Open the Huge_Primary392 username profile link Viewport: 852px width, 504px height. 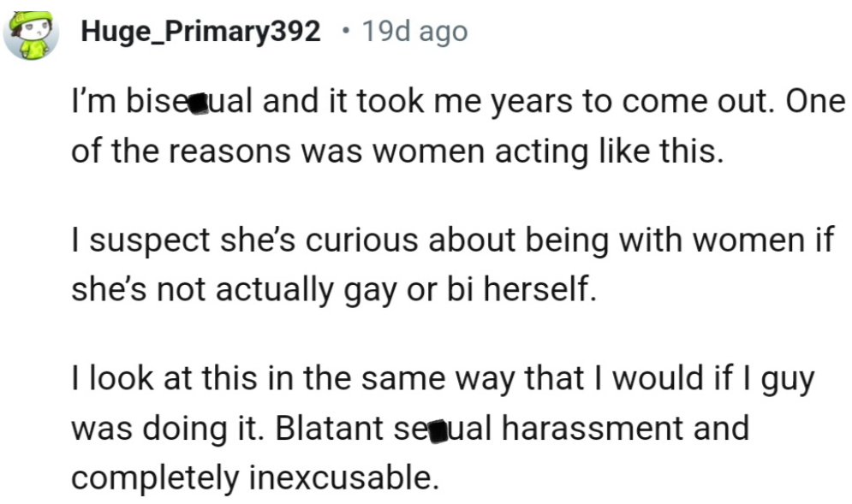coord(200,33)
